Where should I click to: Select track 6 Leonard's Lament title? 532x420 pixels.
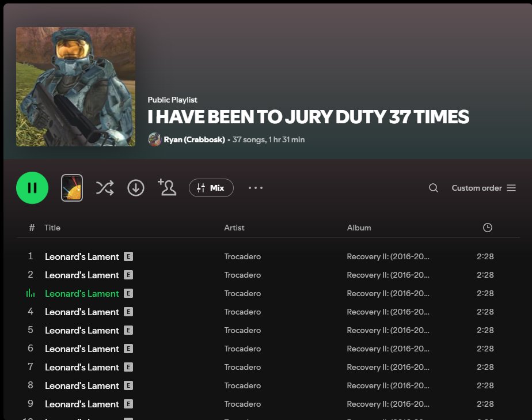point(82,349)
